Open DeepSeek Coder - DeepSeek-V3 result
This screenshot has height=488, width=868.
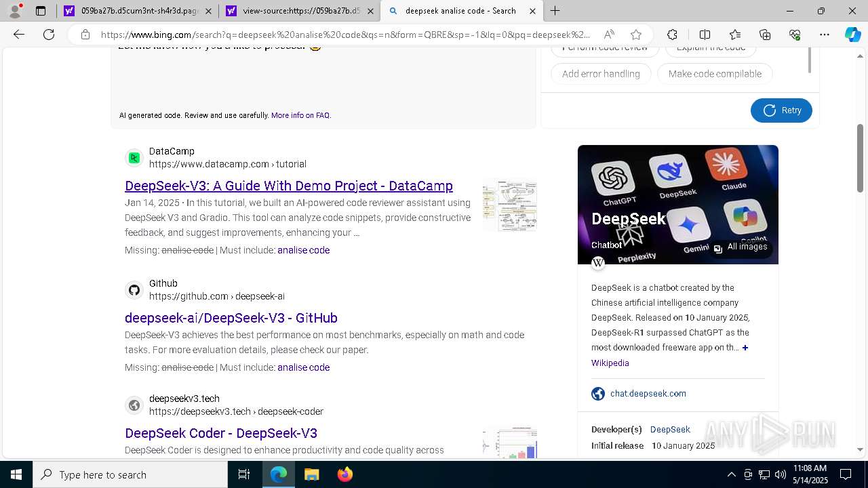point(221,433)
